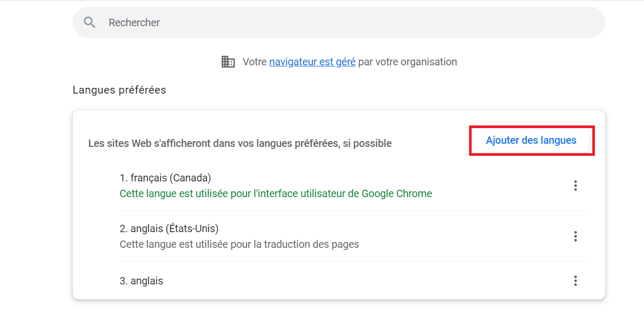Click the Ajouter des langues button
Screen dimensions: 644x321
531,141
